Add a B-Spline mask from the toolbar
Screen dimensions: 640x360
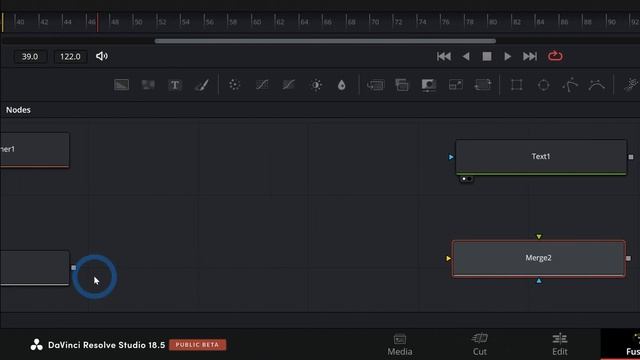click(597, 85)
